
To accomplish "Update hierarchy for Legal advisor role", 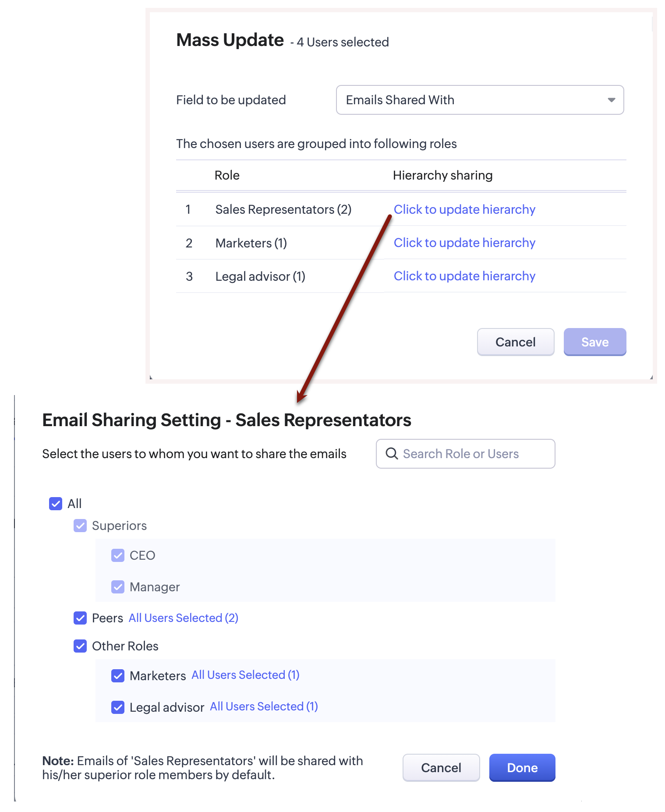I will click(464, 276).
